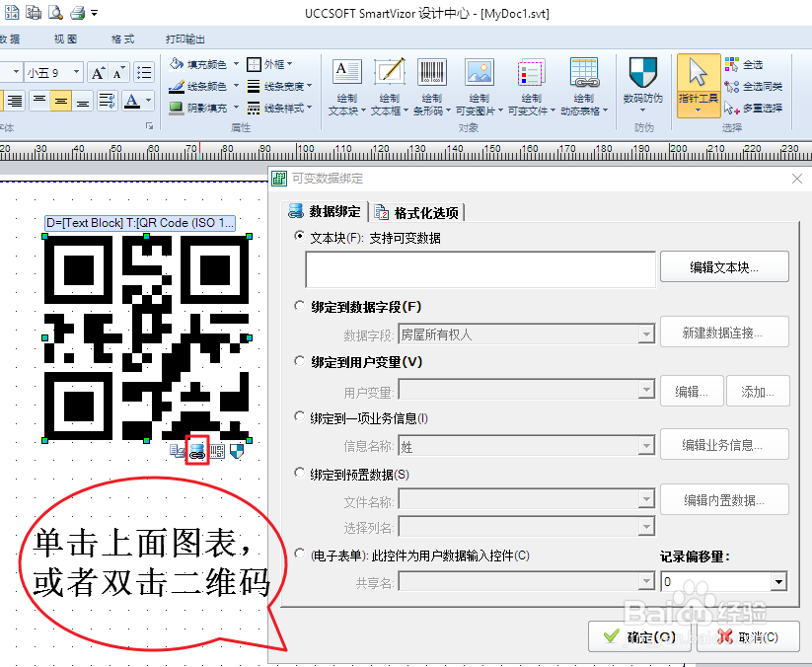Select 文本块 text block radio option
812x667 pixels.
point(299,236)
